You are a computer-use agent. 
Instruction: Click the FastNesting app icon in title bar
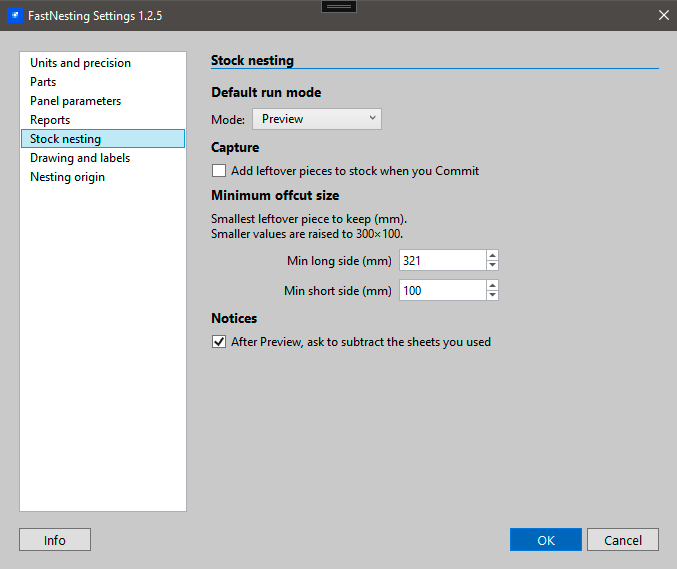point(15,16)
